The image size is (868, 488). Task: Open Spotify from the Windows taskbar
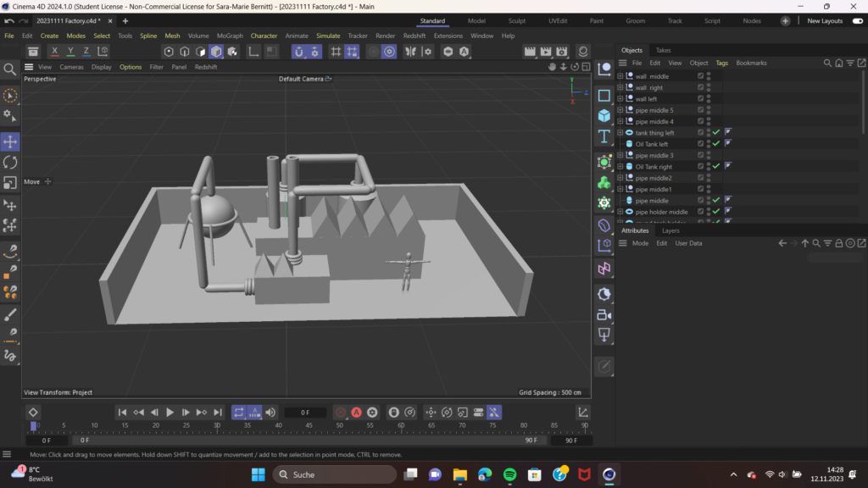click(509, 474)
